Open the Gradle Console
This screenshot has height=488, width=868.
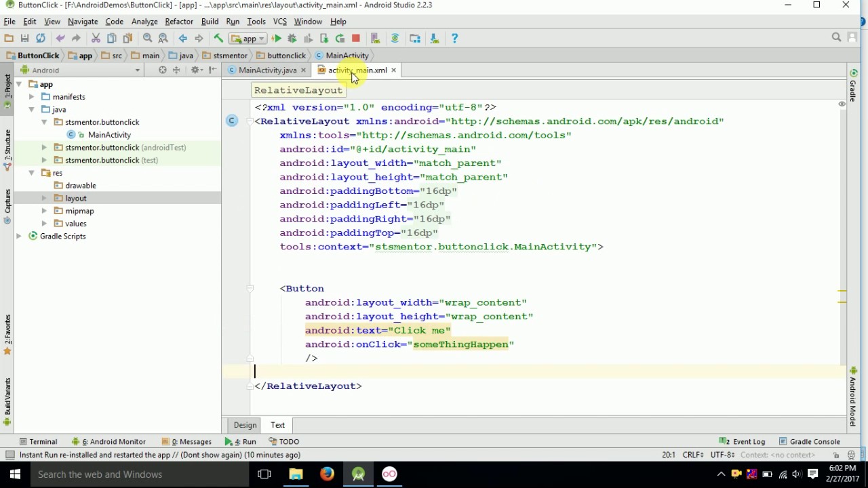(809, 441)
